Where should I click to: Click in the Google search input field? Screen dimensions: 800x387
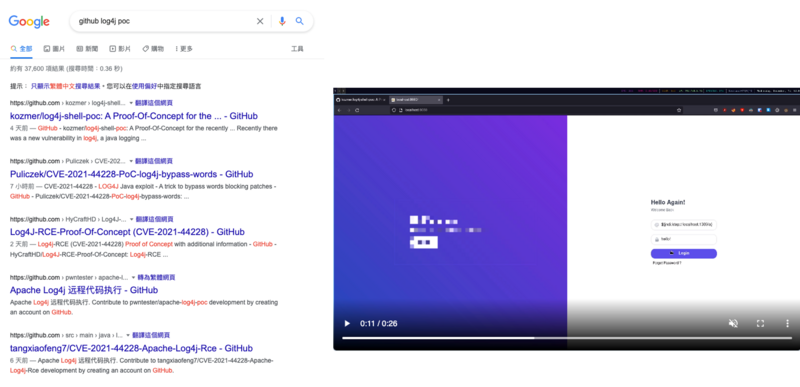pos(163,21)
